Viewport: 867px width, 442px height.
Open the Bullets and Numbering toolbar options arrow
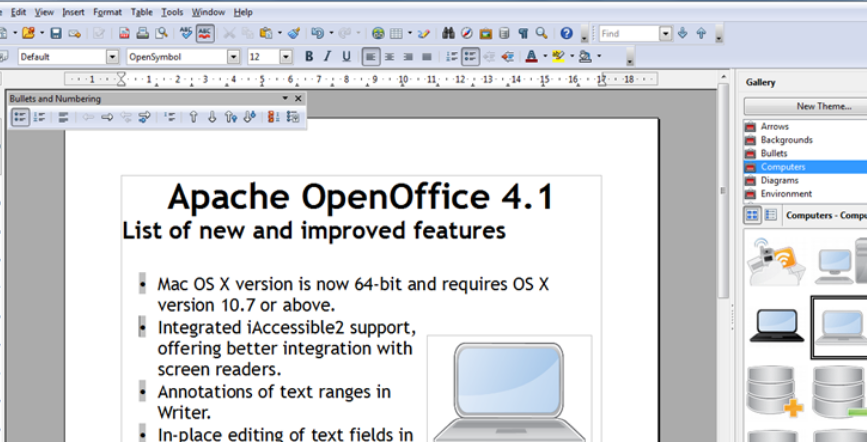click(x=285, y=98)
